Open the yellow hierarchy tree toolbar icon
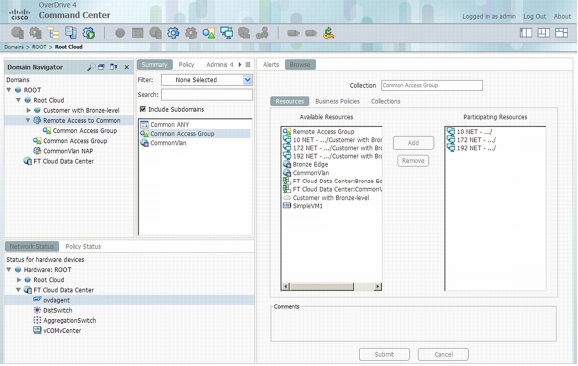Screen dimensions: 578x366 click(53, 33)
